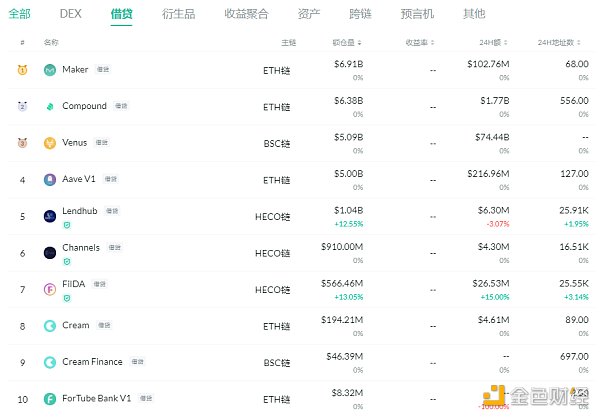Click the Cream logo icon
The width and height of the screenshot is (600, 417).
[50, 326]
